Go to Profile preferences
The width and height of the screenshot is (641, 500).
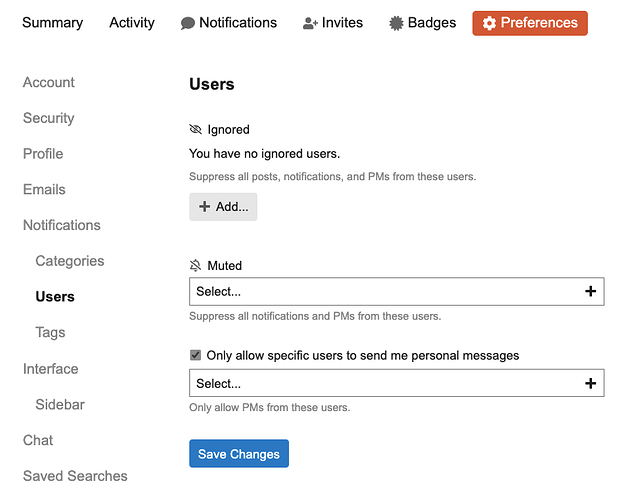43,154
